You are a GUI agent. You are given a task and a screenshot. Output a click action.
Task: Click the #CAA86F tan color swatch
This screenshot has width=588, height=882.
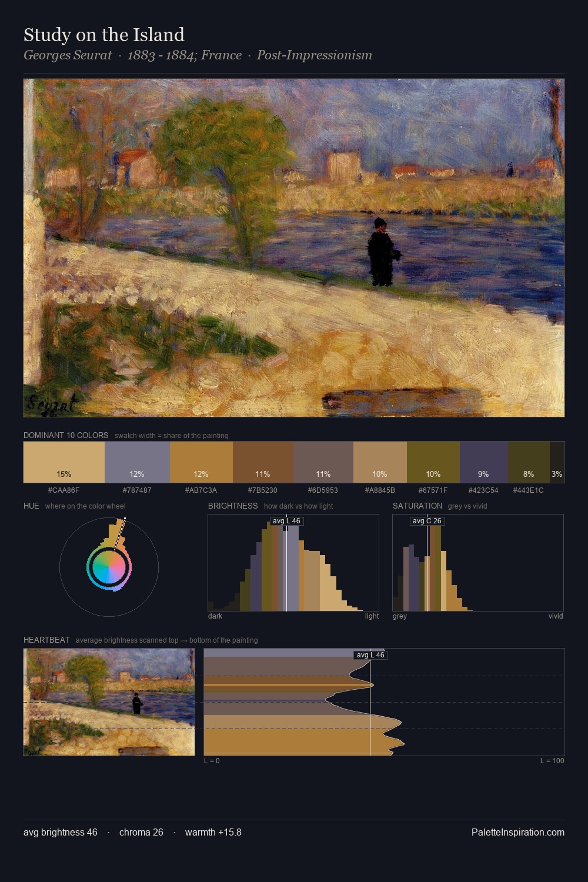[64, 462]
